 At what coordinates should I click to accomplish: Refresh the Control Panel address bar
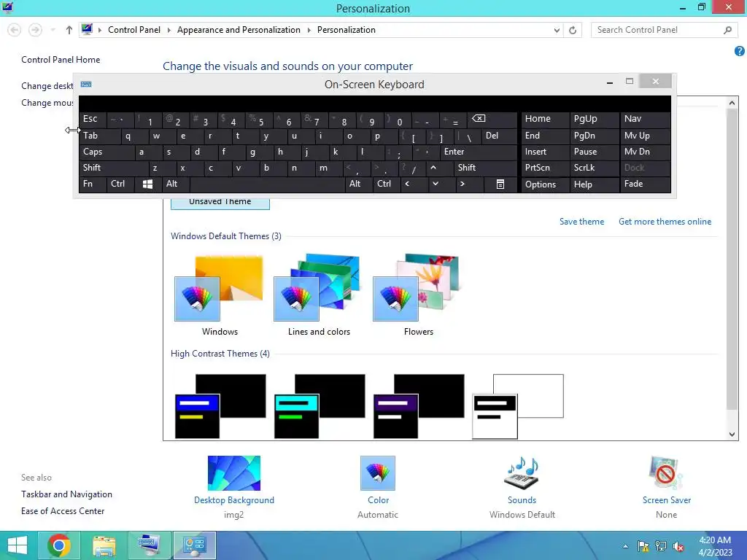(x=573, y=30)
